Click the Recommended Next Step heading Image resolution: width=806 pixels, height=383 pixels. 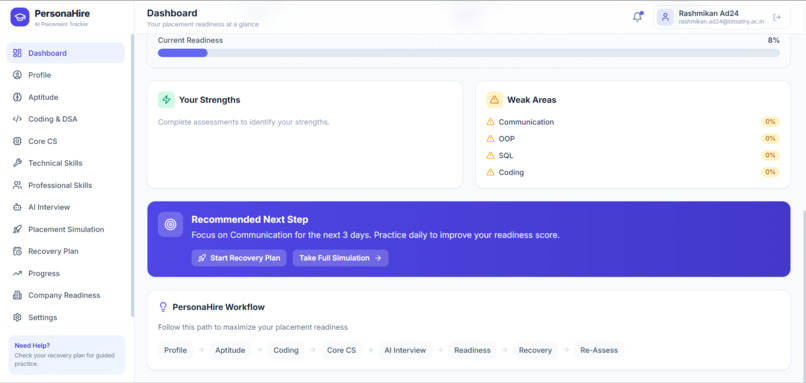click(250, 220)
